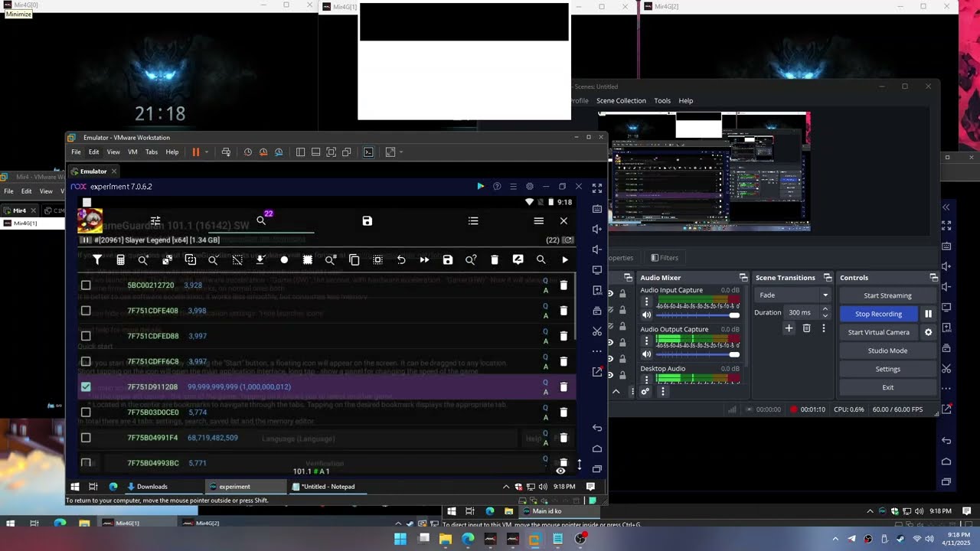Open GameGuardian settings sliders tab

[155, 220]
